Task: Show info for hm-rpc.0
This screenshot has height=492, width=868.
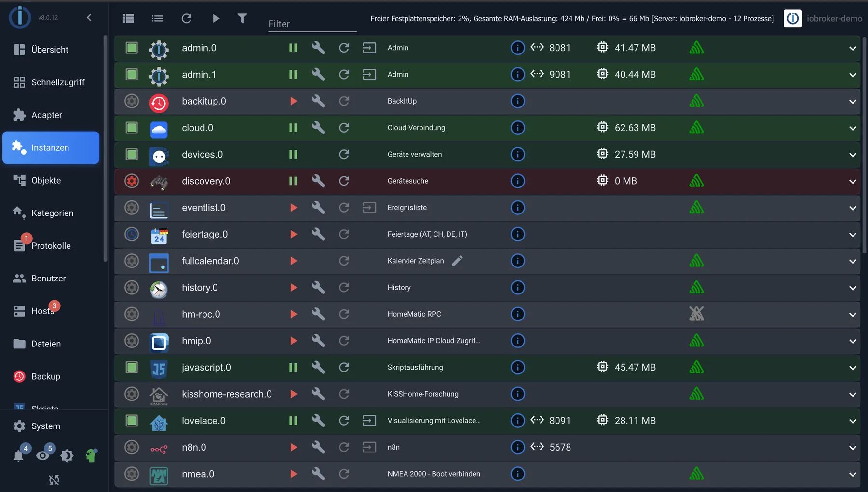Action: click(517, 314)
